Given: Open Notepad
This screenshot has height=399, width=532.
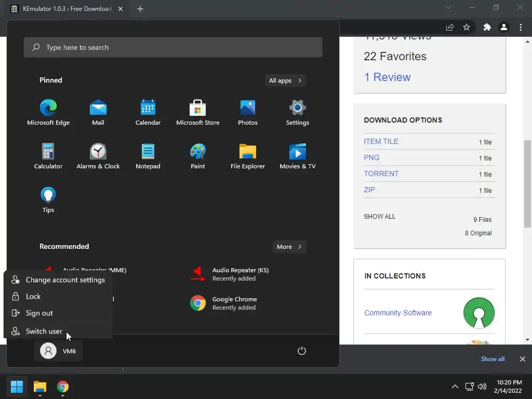Looking at the screenshot, I should coord(148,156).
